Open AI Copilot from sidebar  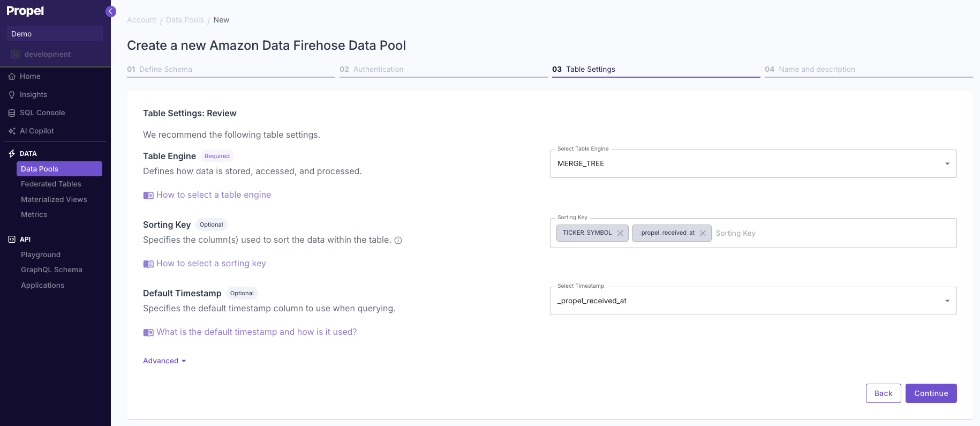37,131
